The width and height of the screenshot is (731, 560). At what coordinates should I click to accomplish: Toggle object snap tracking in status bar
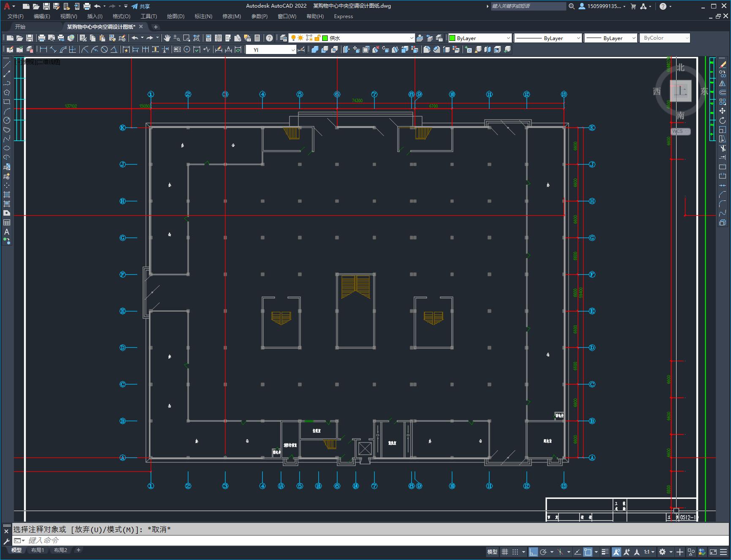(577, 552)
